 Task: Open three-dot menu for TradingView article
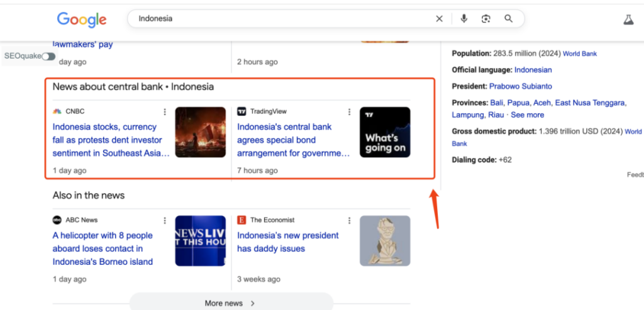tap(350, 112)
